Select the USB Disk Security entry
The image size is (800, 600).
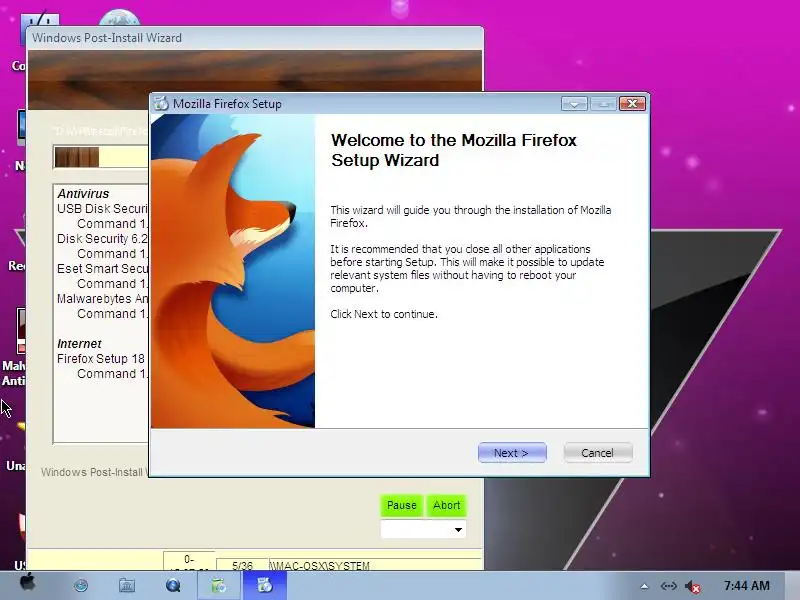(x=103, y=209)
